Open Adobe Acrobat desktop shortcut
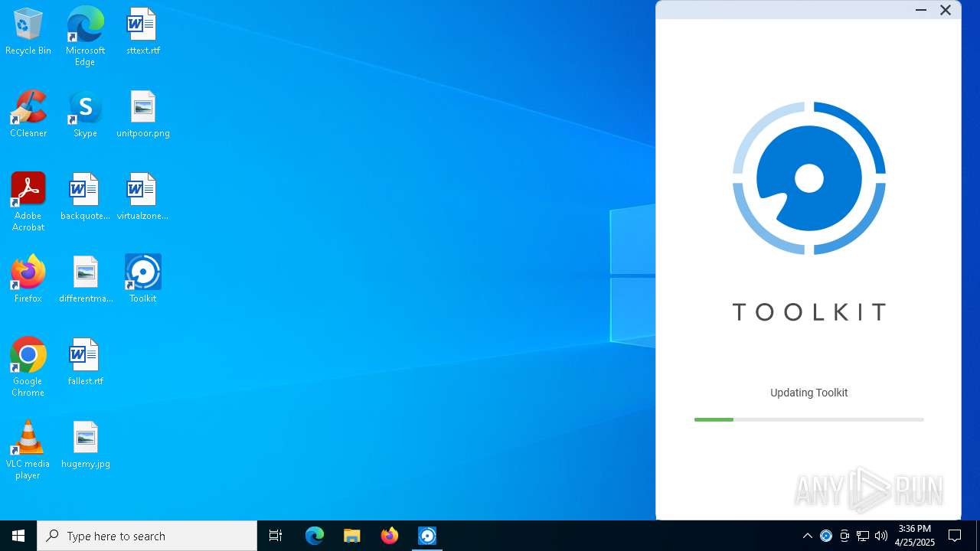This screenshot has width=980, height=551. 28,202
